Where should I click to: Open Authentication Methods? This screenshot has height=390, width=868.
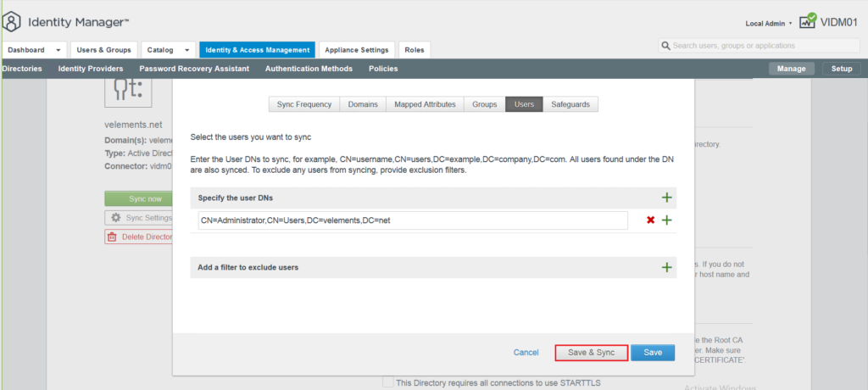(309, 69)
